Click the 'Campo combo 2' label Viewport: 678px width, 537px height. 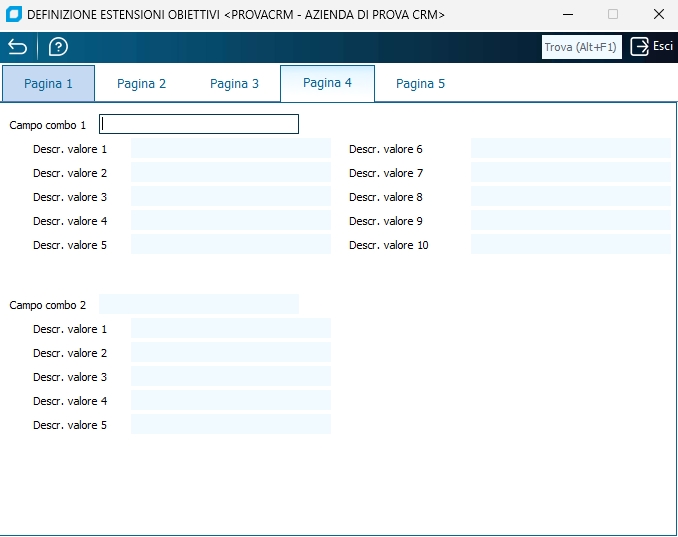pos(48,305)
